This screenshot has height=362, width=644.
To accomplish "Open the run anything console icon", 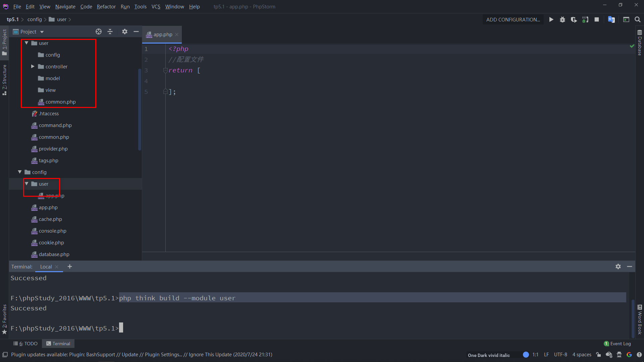I will click(626, 19).
